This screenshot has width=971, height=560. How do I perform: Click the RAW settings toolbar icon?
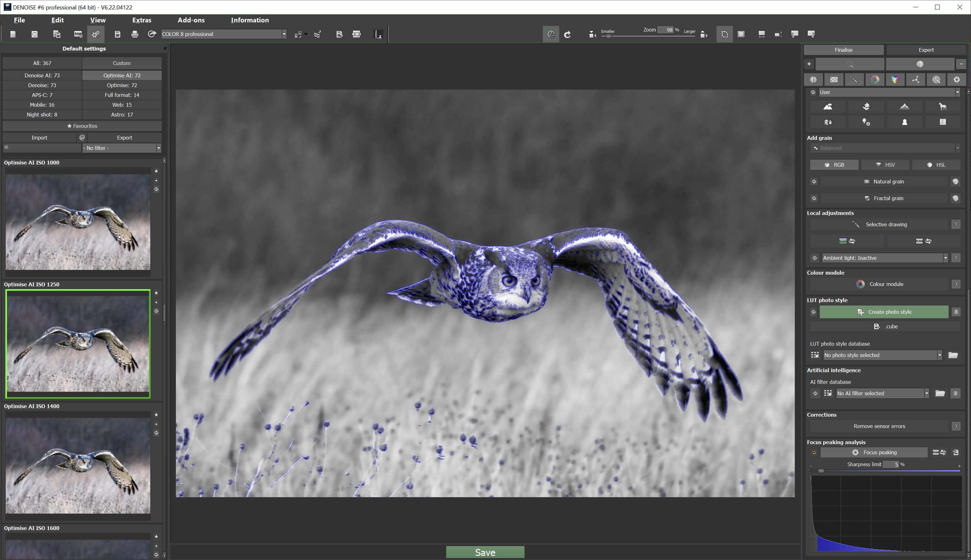pos(78,34)
